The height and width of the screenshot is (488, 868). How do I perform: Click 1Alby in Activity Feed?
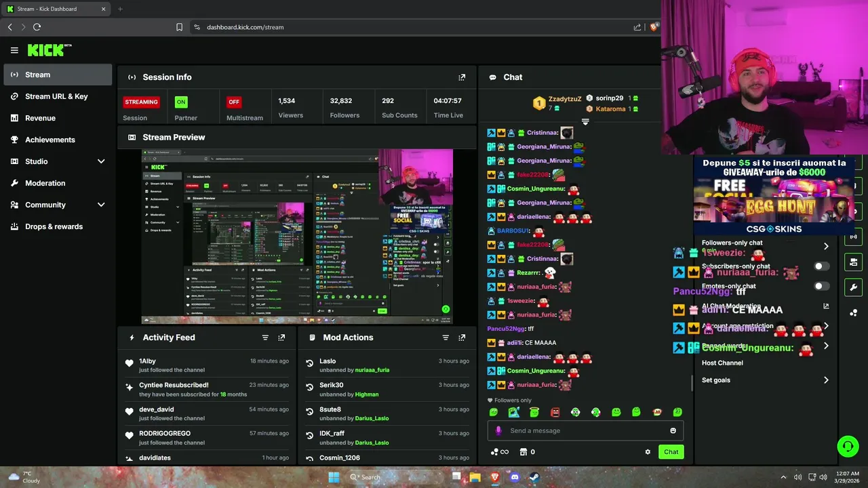147,361
